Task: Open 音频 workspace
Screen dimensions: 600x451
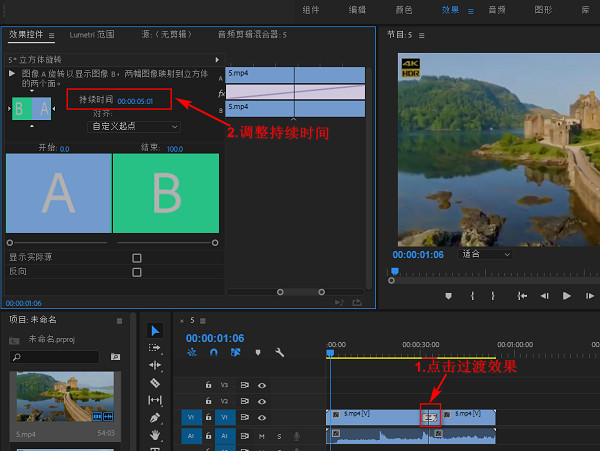Action: tap(497, 10)
